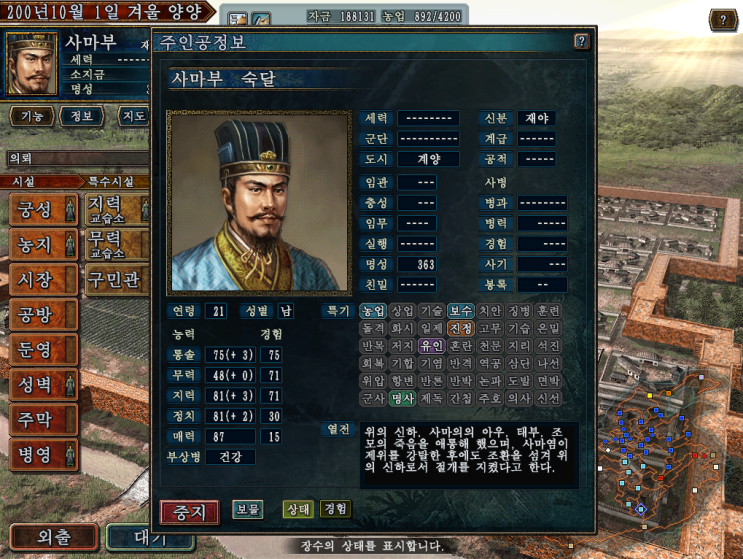Switch to the 경험 experience tab
Image resolution: width=743 pixels, height=559 pixels.
[x=335, y=509]
